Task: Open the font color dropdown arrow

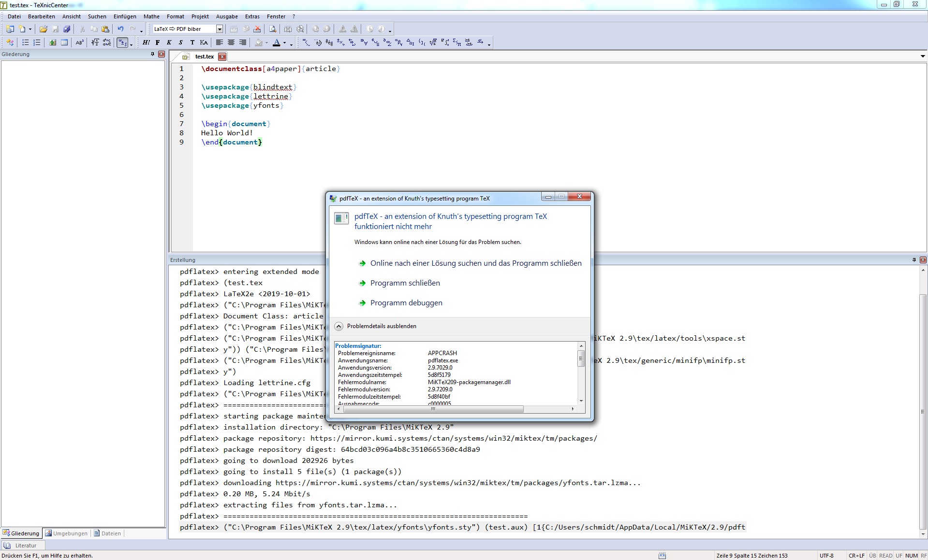Action: (284, 43)
